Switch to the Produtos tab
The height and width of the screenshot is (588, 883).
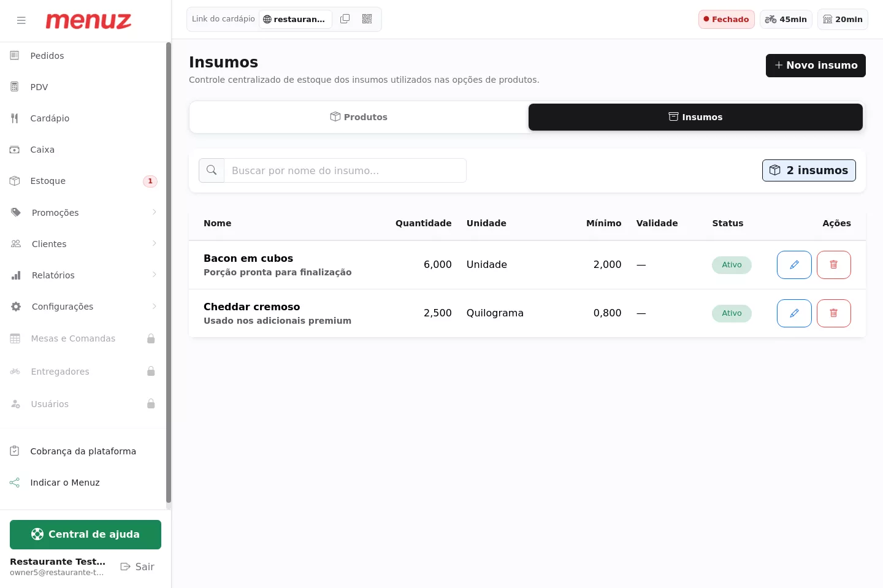pyautogui.click(x=359, y=117)
